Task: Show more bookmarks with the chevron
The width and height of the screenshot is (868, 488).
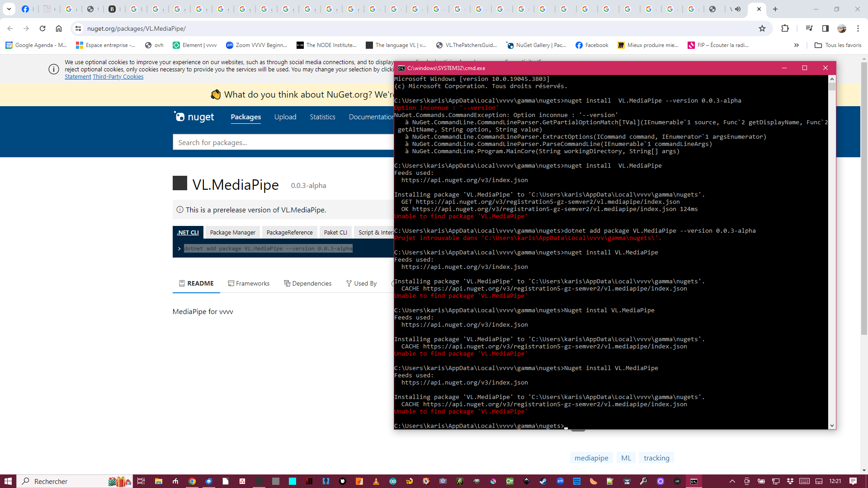Action: (x=797, y=45)
